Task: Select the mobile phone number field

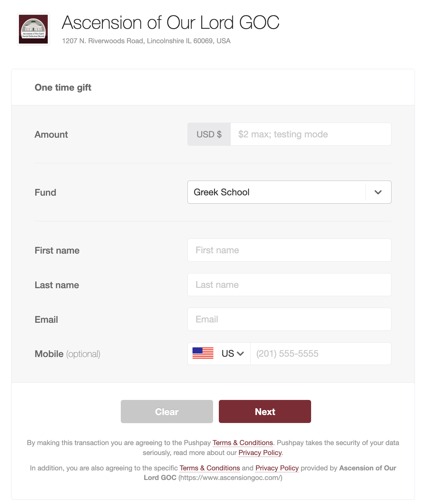Action: click(321, 354)
